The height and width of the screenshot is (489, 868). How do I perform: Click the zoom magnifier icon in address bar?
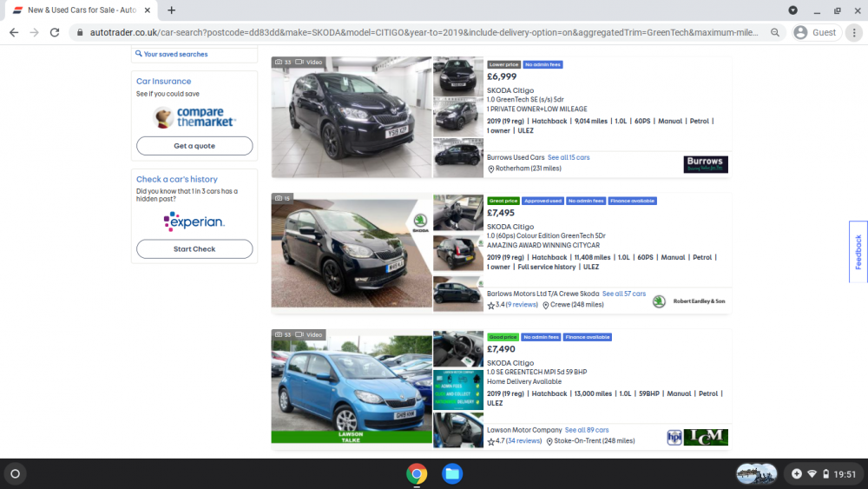775,33
